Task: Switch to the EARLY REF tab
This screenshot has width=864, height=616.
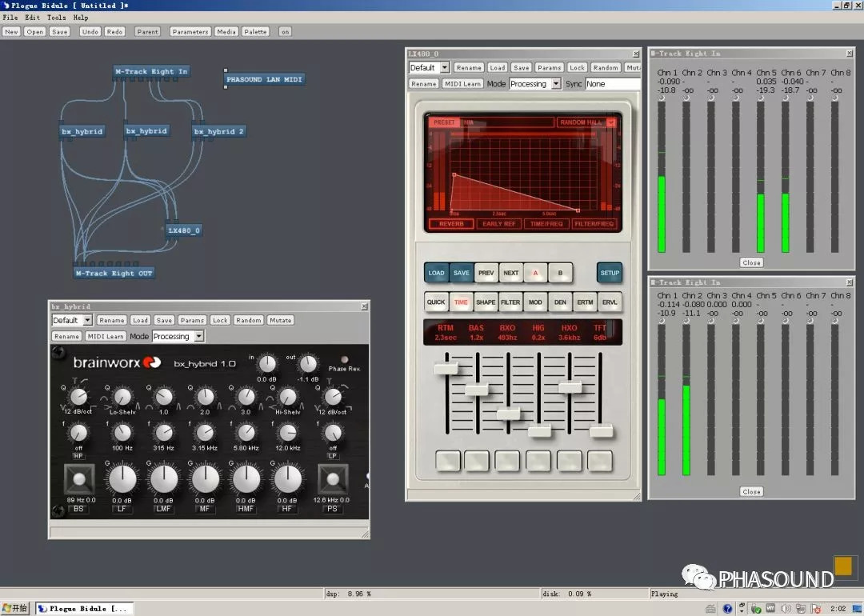Action: [x=499, y=224]
